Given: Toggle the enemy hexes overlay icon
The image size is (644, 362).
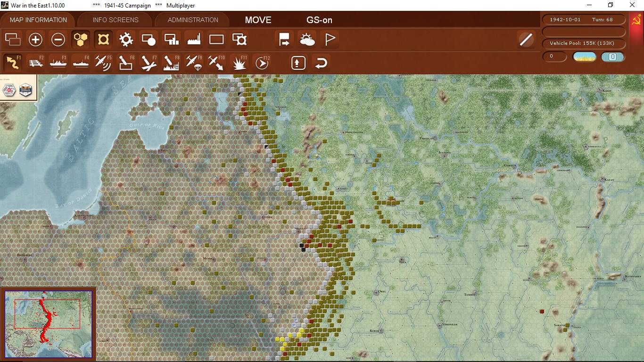Looking at the screenshot, I should point(103,39).
